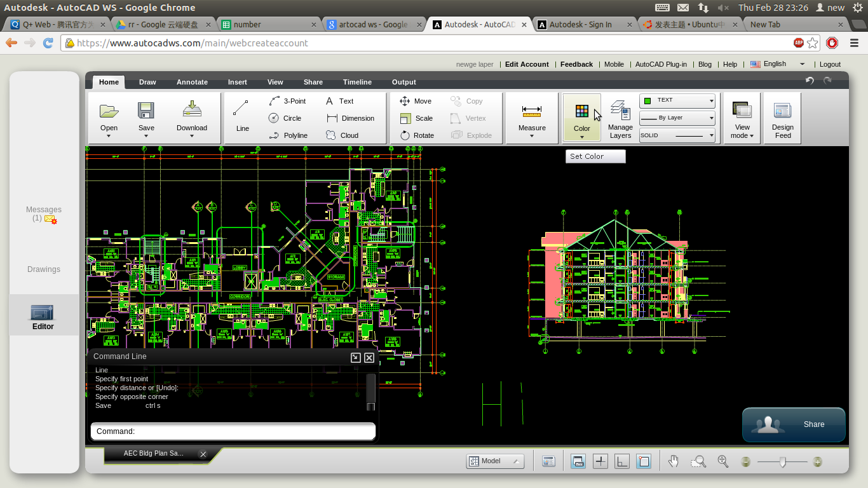Click the Zoom extents magnifier icon

722,461
